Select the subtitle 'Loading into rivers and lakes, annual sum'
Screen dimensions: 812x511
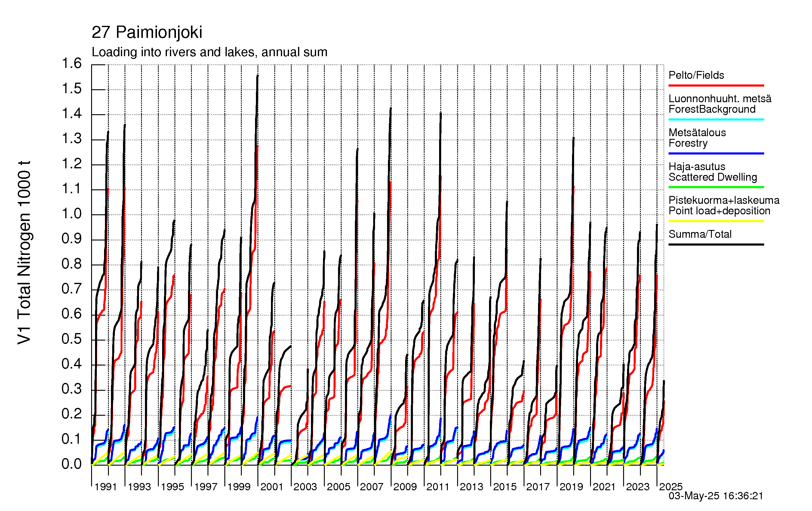coord(209,52)
